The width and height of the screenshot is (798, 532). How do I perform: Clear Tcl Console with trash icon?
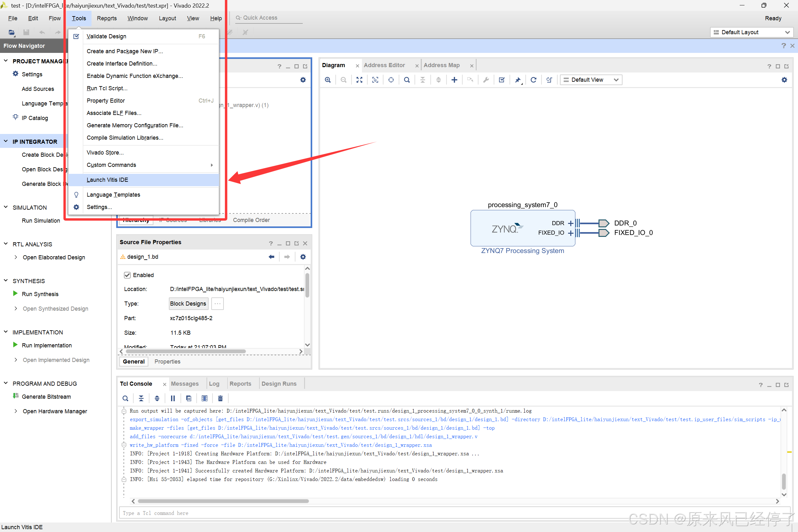click(x=220, y=398)
